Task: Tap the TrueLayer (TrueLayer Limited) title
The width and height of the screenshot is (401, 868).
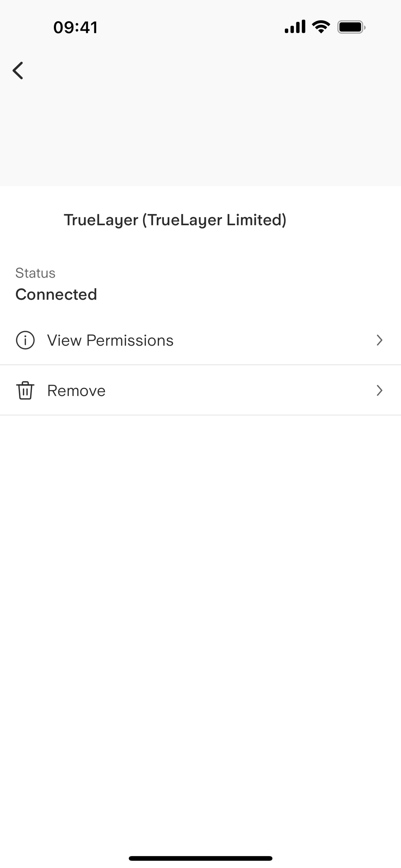Action: click(x=175, y=220)
